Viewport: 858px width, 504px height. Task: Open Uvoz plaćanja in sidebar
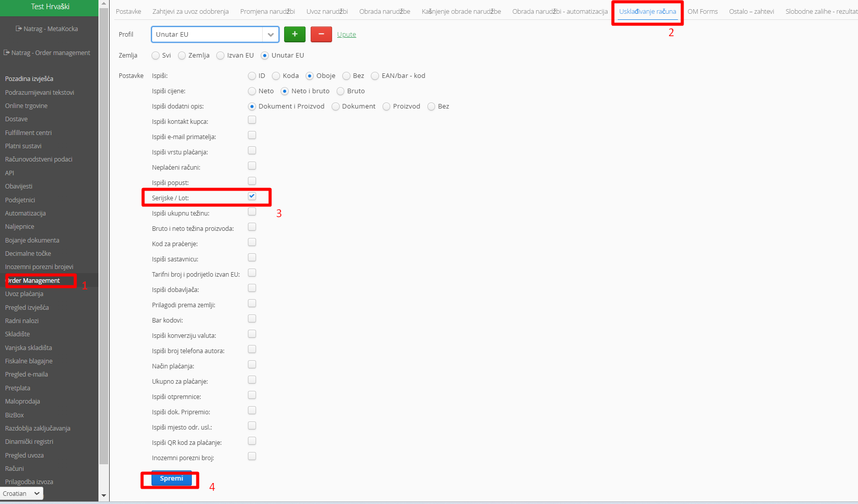[x=24, y=294]
